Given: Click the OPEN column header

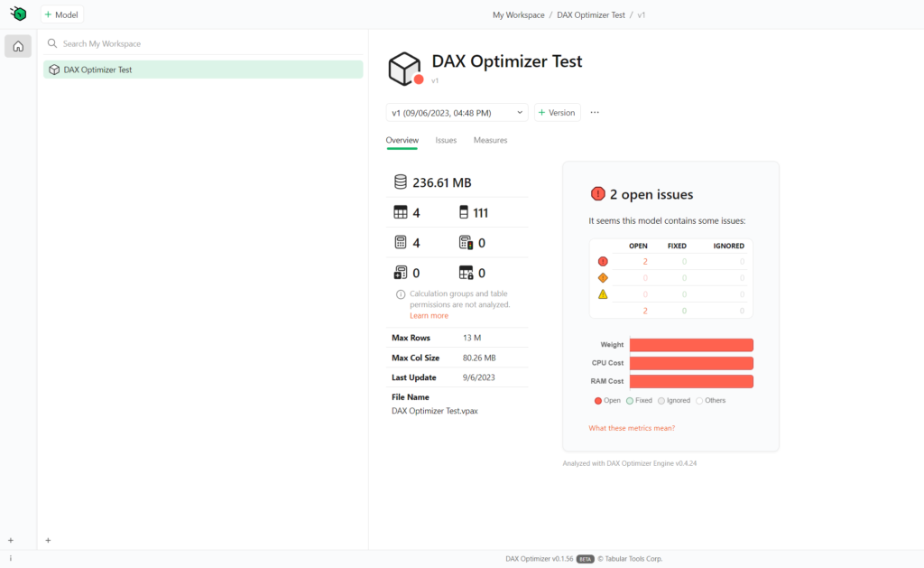Looking at the screenshot, I should [638, 246].
